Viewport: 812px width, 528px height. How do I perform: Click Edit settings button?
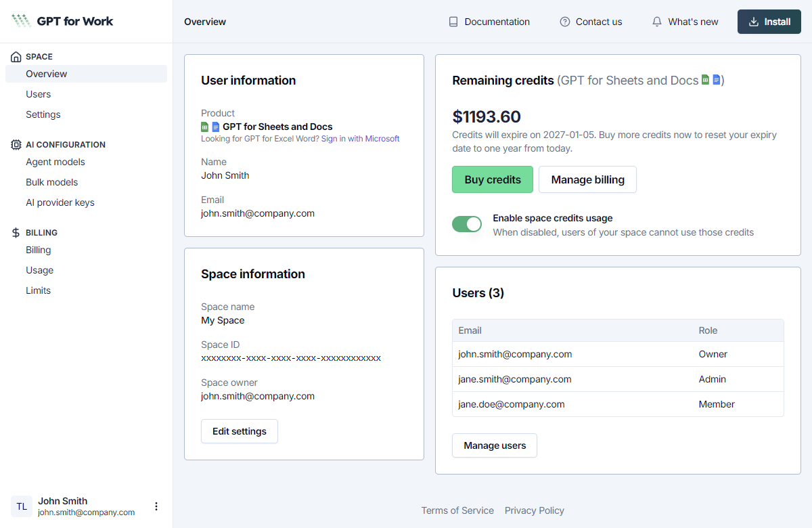point(240,431)
